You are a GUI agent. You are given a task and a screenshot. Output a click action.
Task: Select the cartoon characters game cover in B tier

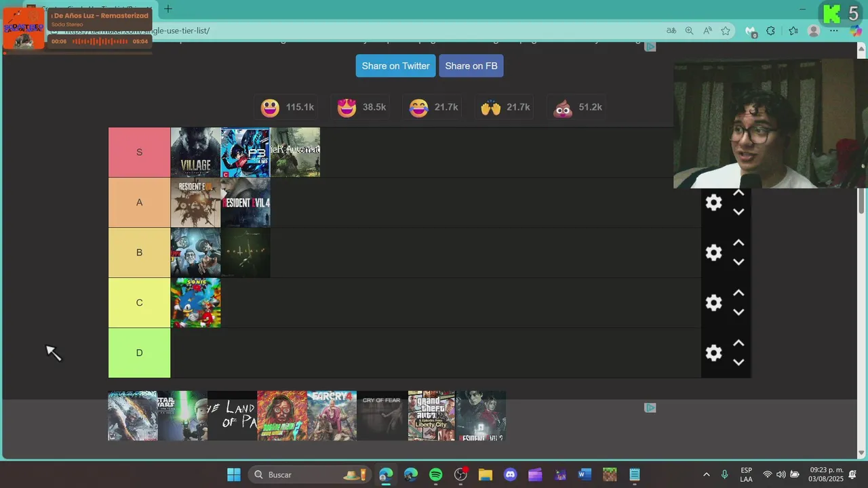coord(195,252)
